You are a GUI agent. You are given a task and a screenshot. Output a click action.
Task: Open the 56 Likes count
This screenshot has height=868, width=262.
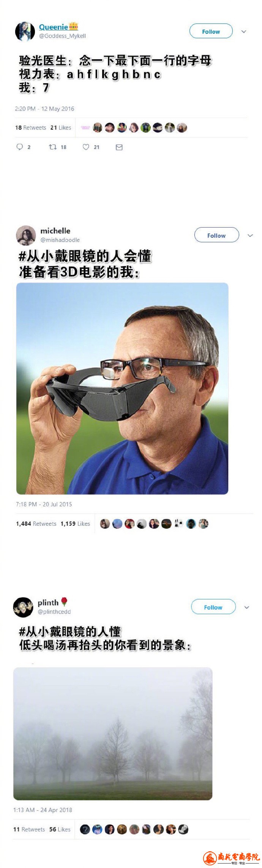[x=60, y=829]
